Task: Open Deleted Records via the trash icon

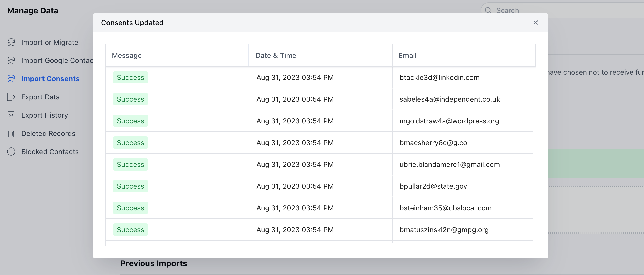Action: click(x=11, y=133)
